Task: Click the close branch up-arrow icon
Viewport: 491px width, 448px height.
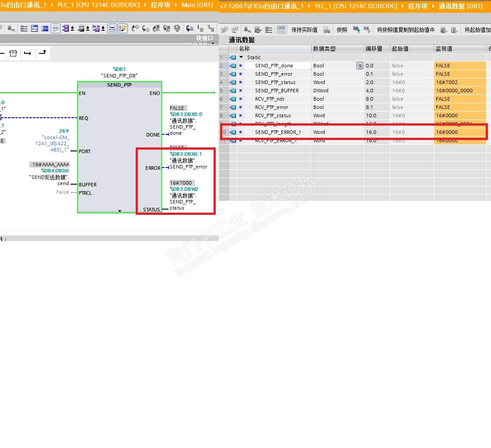Action: [x=42, y=52]
